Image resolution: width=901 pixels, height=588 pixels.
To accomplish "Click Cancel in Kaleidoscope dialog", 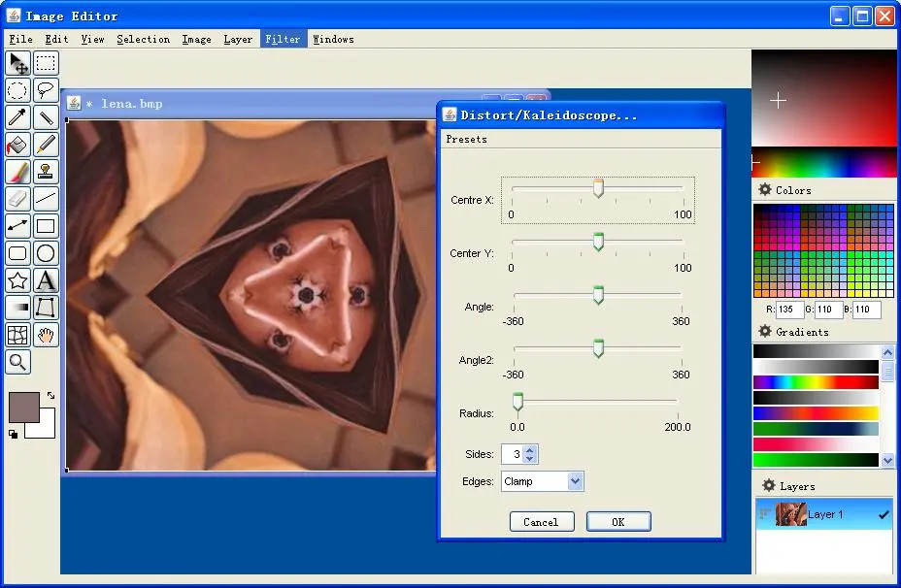I will (542, 522).
